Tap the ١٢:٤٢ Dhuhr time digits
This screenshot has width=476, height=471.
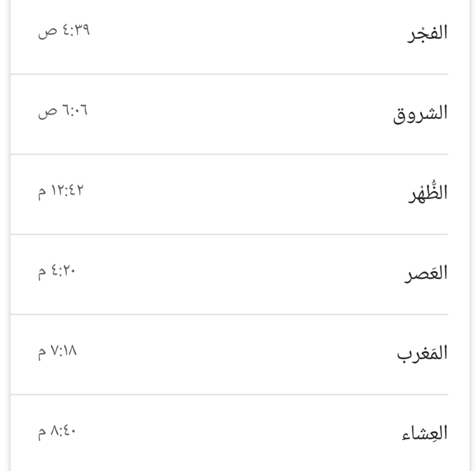(67, 190)
